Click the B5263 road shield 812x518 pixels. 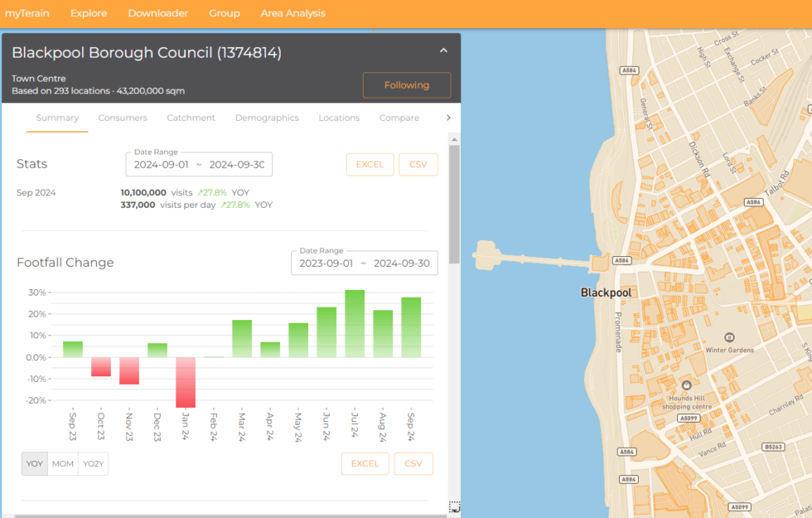[x=773, y=447]
